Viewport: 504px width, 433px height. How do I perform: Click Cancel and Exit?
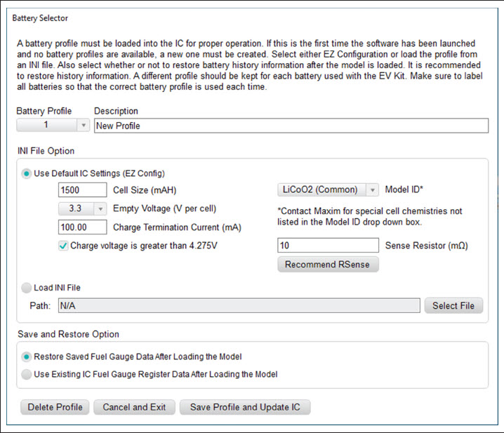click(134, 407)
